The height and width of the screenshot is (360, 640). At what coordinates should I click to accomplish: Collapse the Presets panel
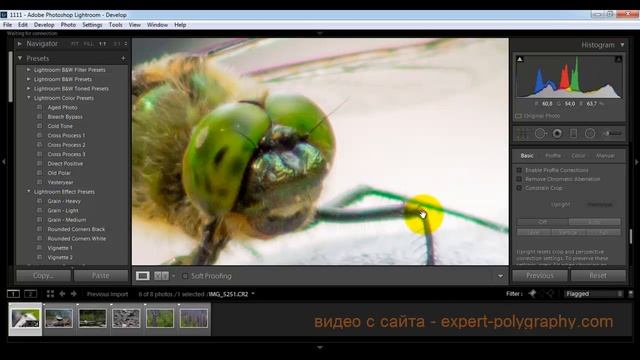coord(20,58)
